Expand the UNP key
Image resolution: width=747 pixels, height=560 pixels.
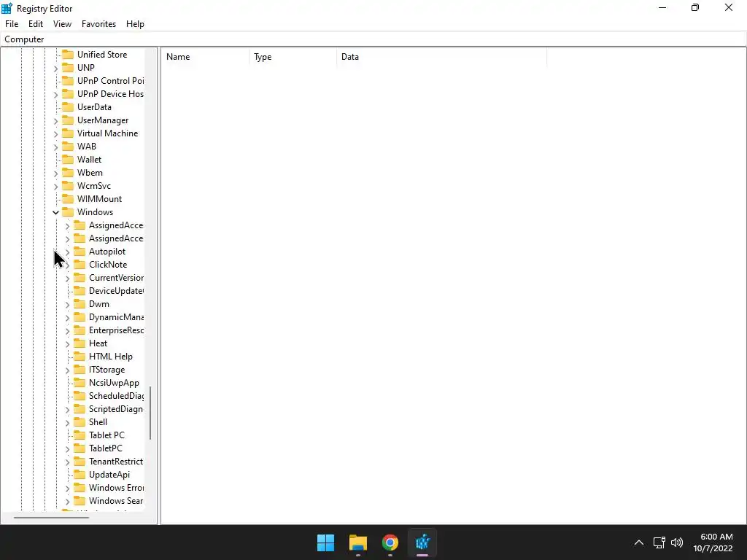pyautogui.click(x=55, y=68)
